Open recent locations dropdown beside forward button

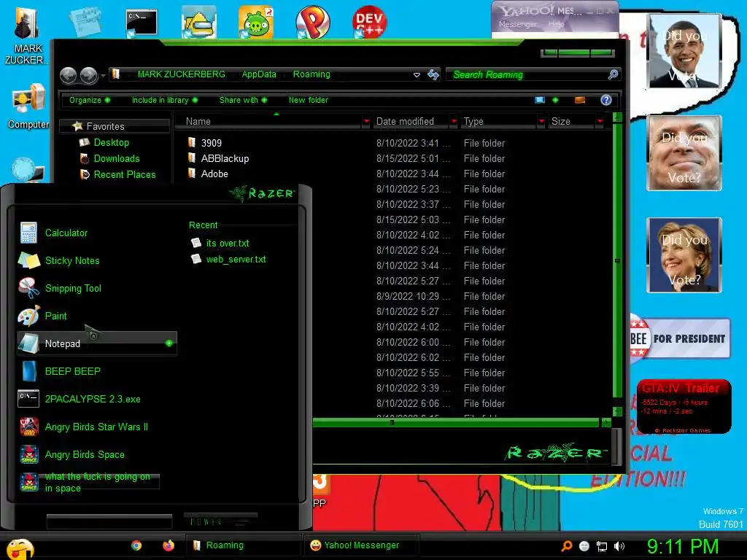click(x=103, y=75)
